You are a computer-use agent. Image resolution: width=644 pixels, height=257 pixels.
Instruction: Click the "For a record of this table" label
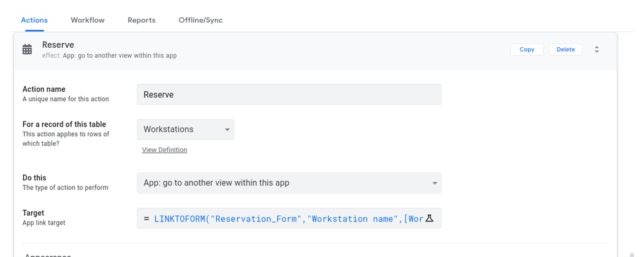coord(64,124)
